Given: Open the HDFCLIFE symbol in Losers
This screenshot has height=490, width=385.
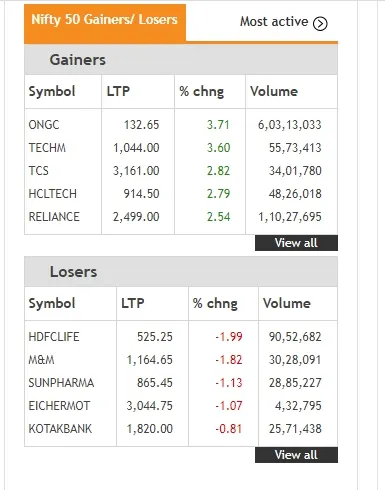Looking at the screenshot, I should [54, 337].
